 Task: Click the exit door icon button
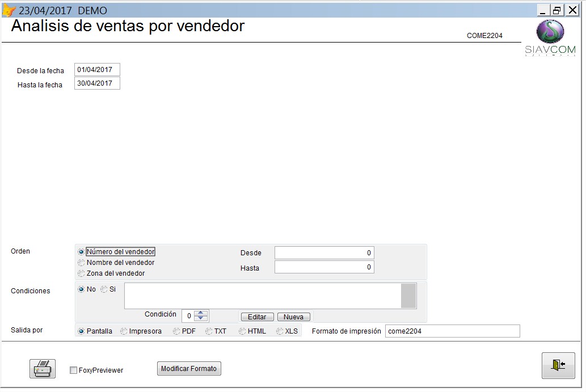pyautogui.click(x=558, y=365)
